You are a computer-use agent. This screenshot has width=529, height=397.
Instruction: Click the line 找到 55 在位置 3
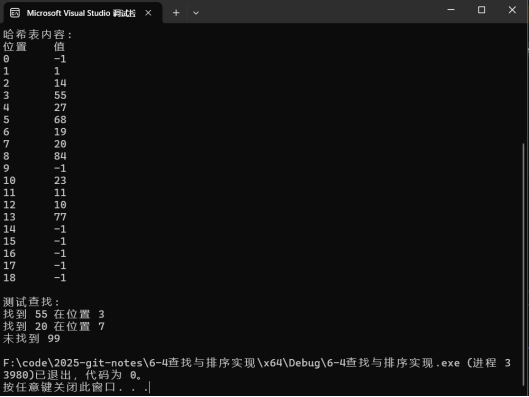coord(54,314)
